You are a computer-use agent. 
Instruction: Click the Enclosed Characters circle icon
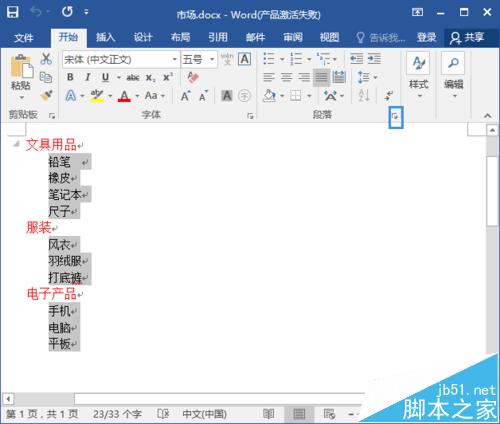point(245,96)
